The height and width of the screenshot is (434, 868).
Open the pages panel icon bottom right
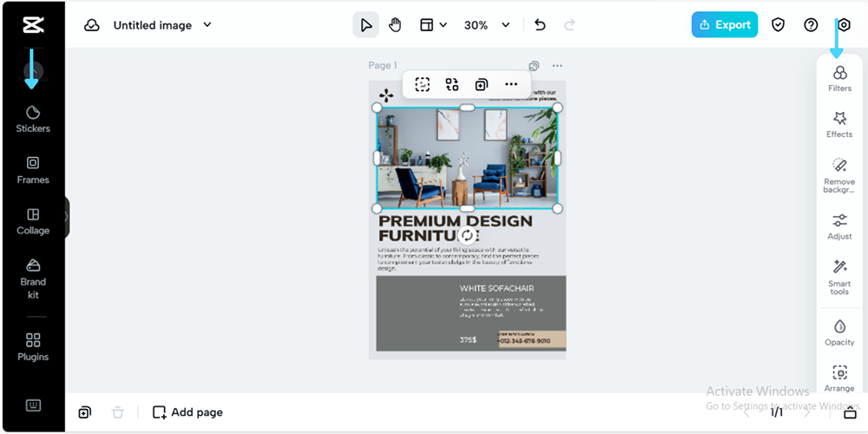coord(850,413)
